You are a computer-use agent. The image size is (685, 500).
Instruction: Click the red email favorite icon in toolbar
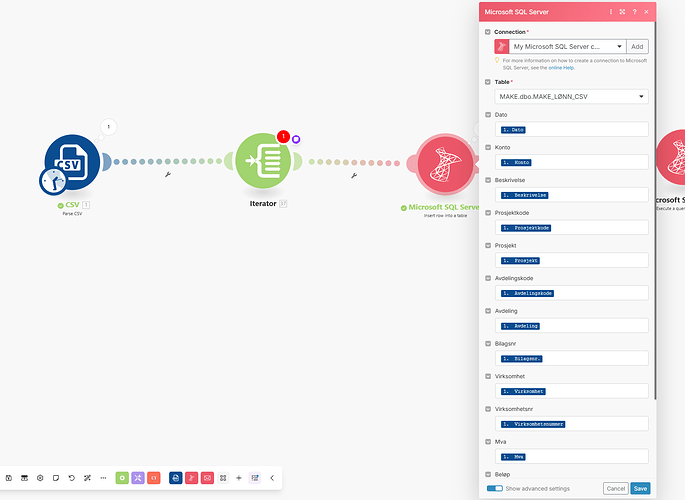coord(208,478)
